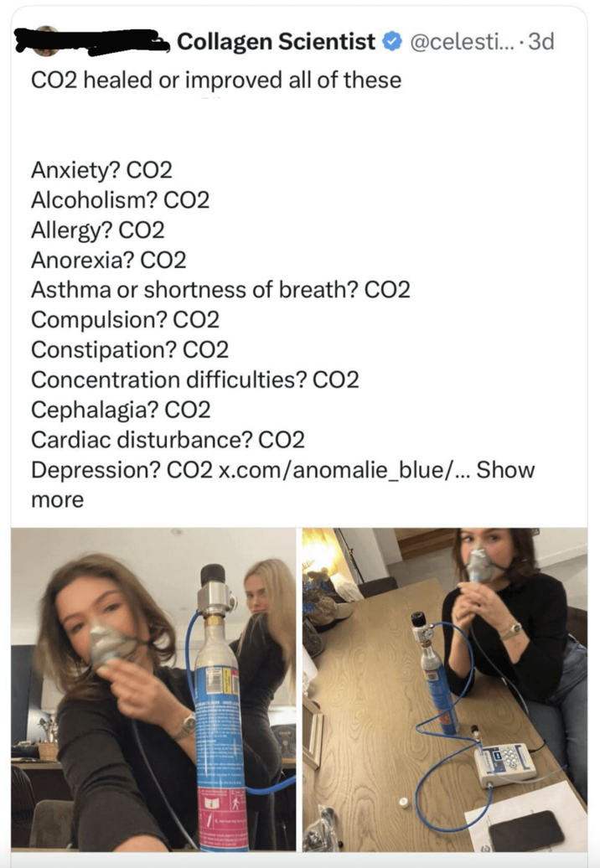The image size is (600, 868).
Task: Click the blue verified checkmark badge
Action: pyautogui.click(x=392, y=42)
